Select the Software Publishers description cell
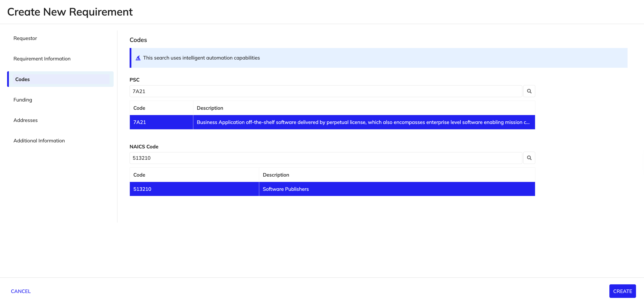The width and height of the screenshot is (644, 303). [397, 189]
